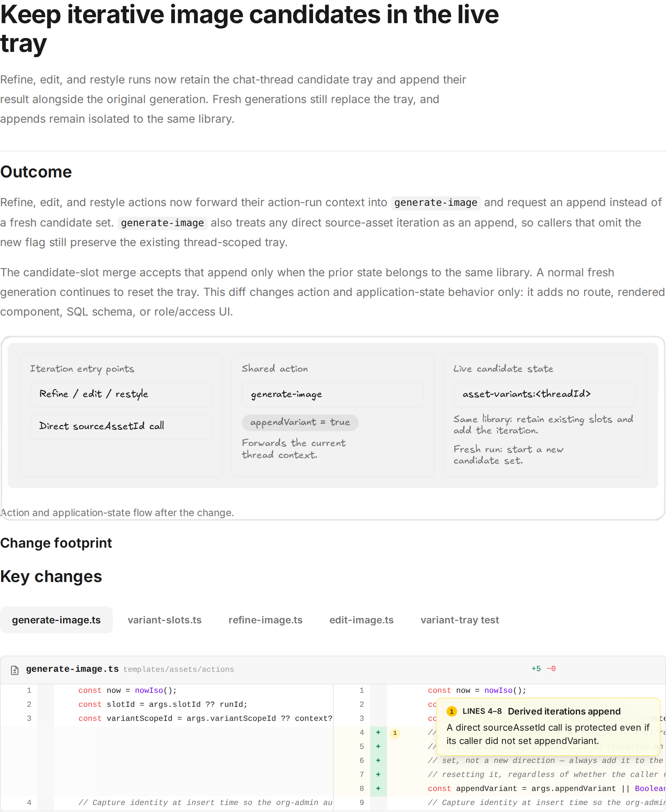Click the generate-image.ts filename in diff header
The image size is (666, 812).
(73, 669)
